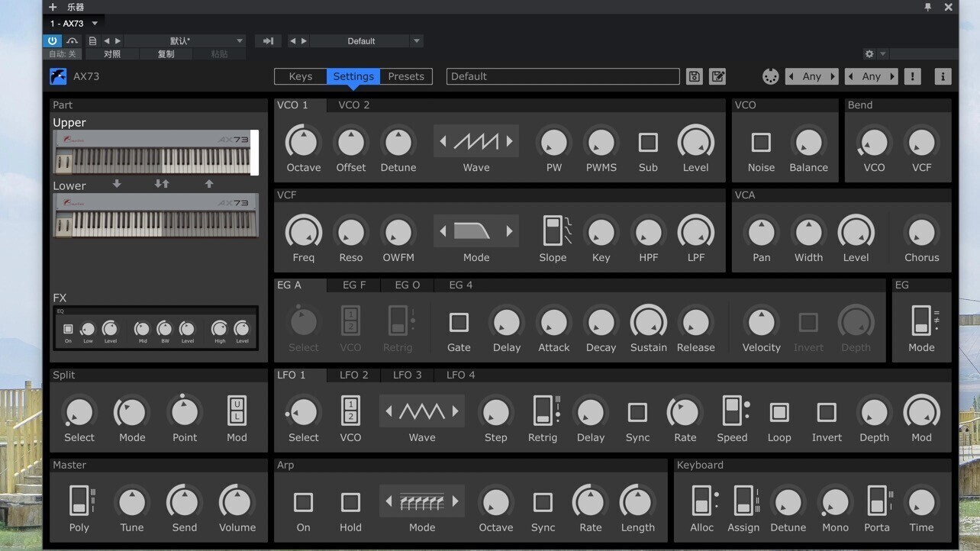Viewport: 980px width, 551px height.
Task: Open the EG 4 tab
Action: 461,285
